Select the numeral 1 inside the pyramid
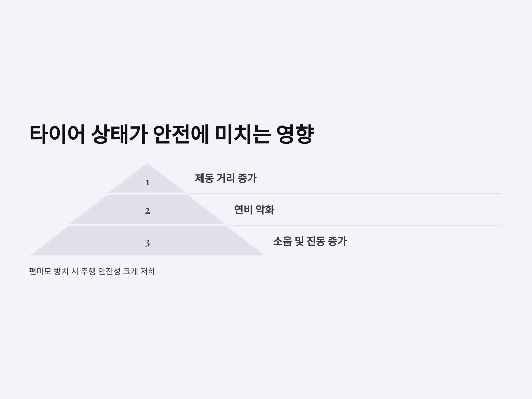 (x=147, y=183)
